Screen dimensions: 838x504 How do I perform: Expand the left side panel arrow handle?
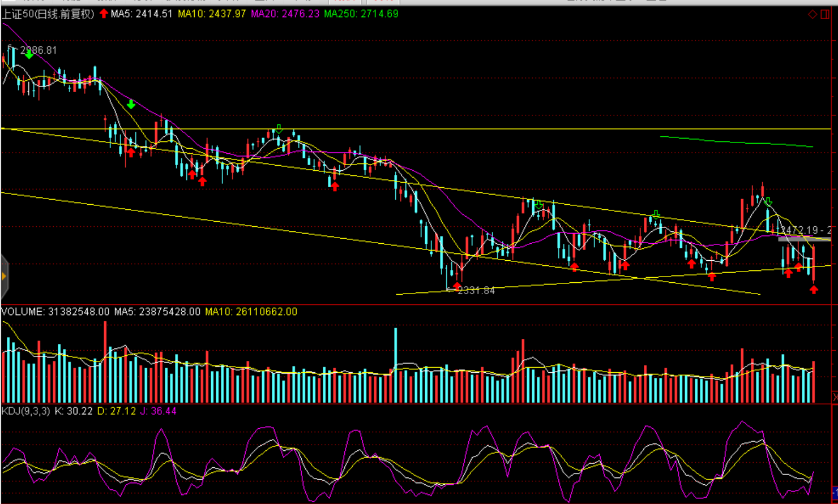click(x=4, y=276)
